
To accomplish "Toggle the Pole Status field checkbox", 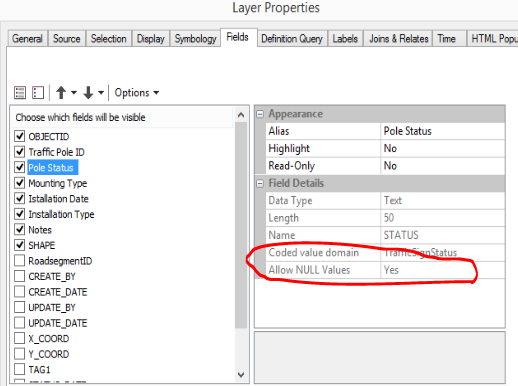I will (x=20, y=167).
